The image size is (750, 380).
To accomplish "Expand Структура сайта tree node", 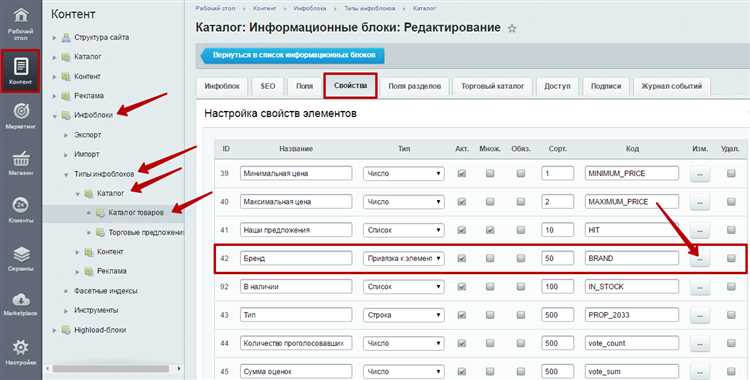I will (x=55, y=37).
